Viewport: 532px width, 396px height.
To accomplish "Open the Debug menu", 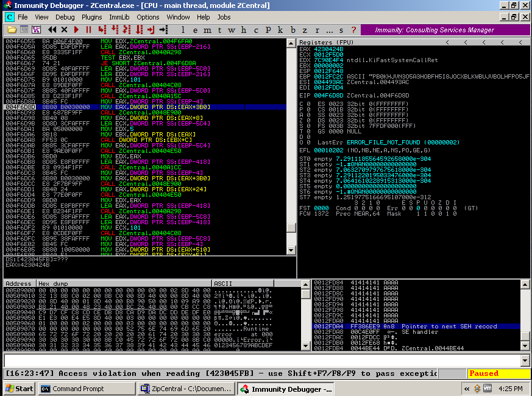I will point(65,17).
